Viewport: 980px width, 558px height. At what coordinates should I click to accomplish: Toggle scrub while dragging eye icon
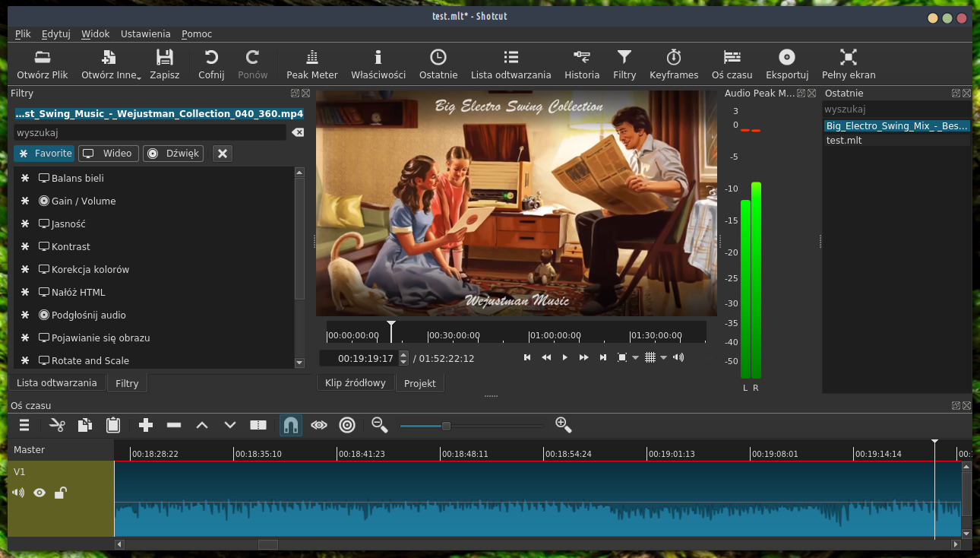(319, 426)
